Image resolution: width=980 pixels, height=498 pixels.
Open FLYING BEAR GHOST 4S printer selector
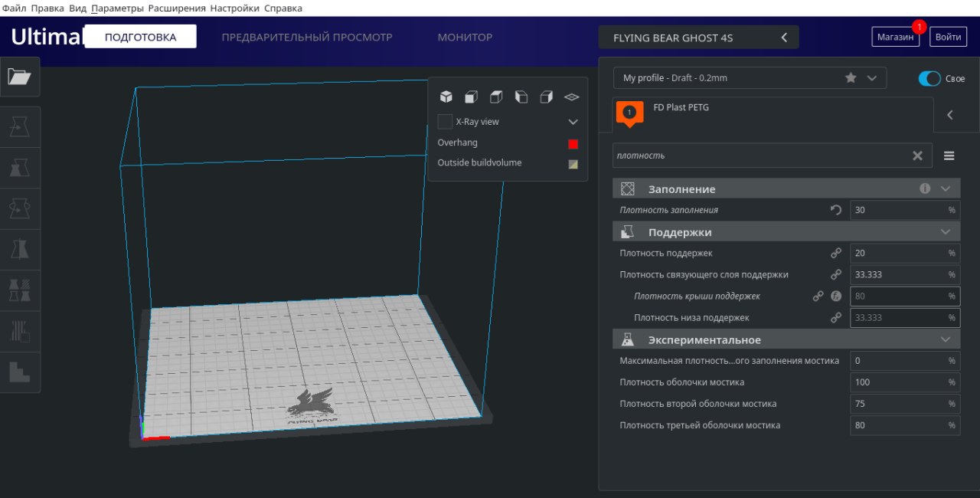pos(698,38)
